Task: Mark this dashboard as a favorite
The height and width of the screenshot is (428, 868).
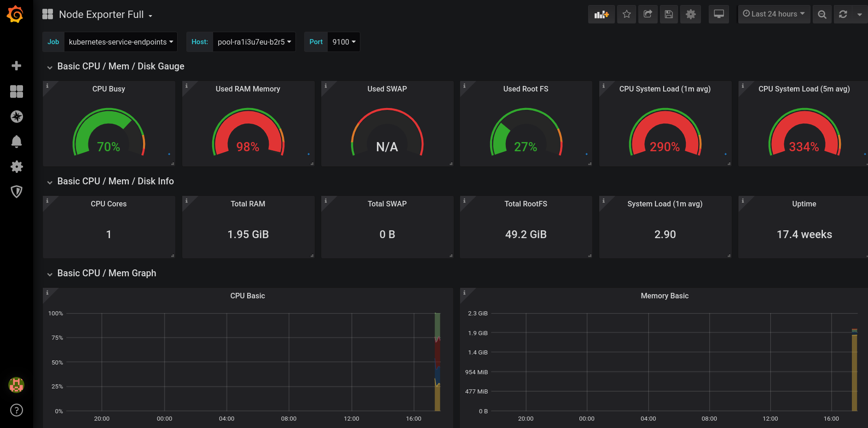Action: pyautogui.click(x=626, y=14)
